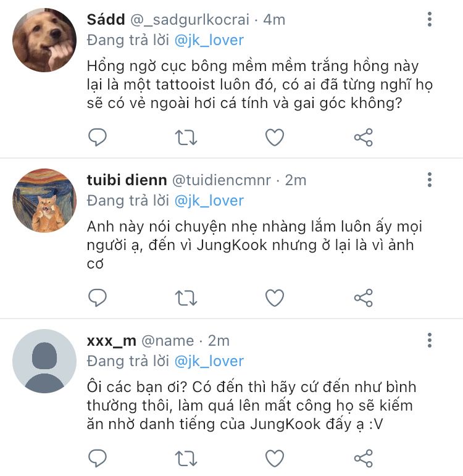This screenshot has height=476, width=463.
Task: Retweet xxx_m's tweet
Action: coord(186,457)
